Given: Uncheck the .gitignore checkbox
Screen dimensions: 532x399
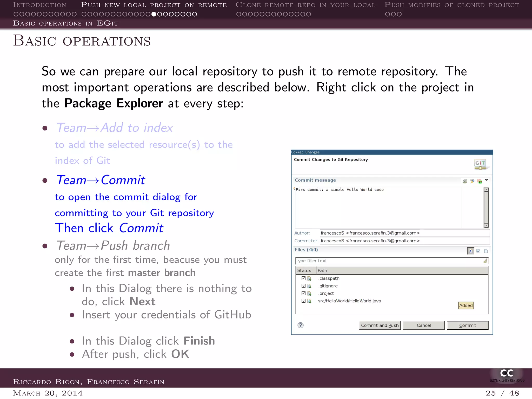Looking at the screenshot, I should tap(303, 286).
